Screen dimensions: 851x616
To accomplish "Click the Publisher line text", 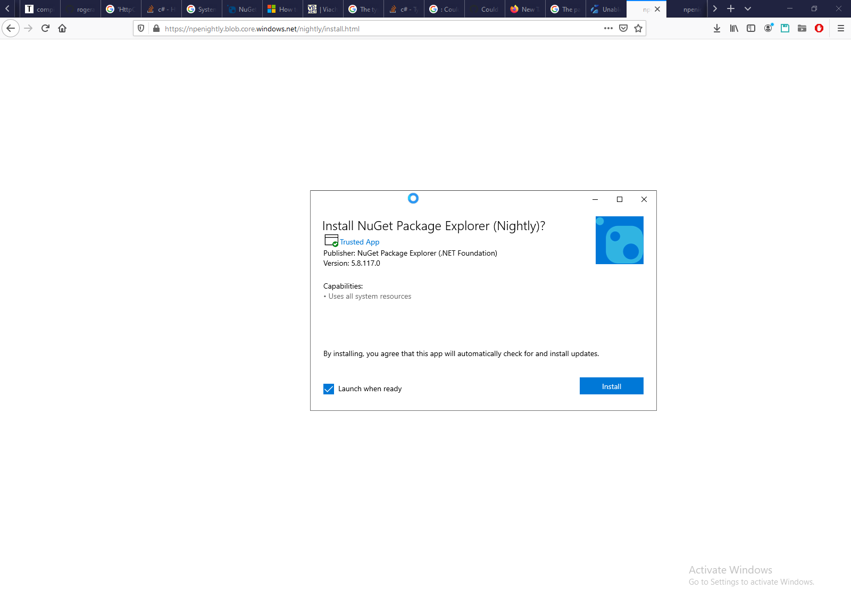I will [x=410, y=253].
